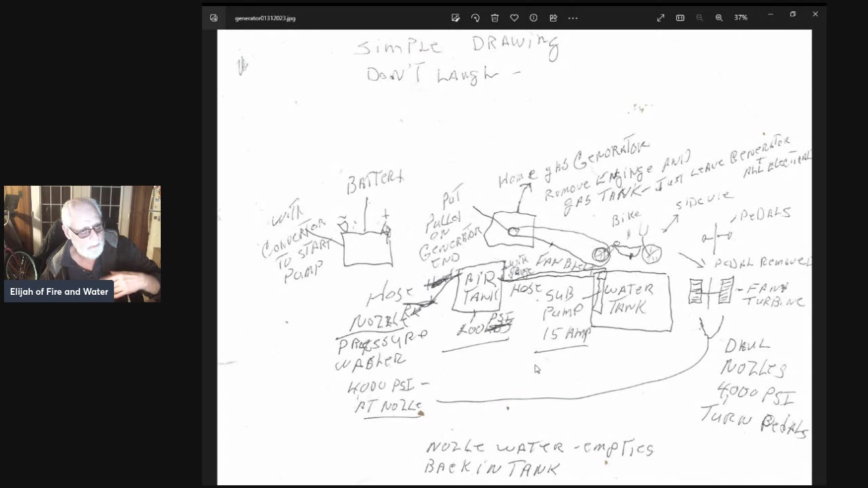Click the generator01312023.jpg file name
The height and width of the screenshot is (488, 868).
(x=265, y=18)
